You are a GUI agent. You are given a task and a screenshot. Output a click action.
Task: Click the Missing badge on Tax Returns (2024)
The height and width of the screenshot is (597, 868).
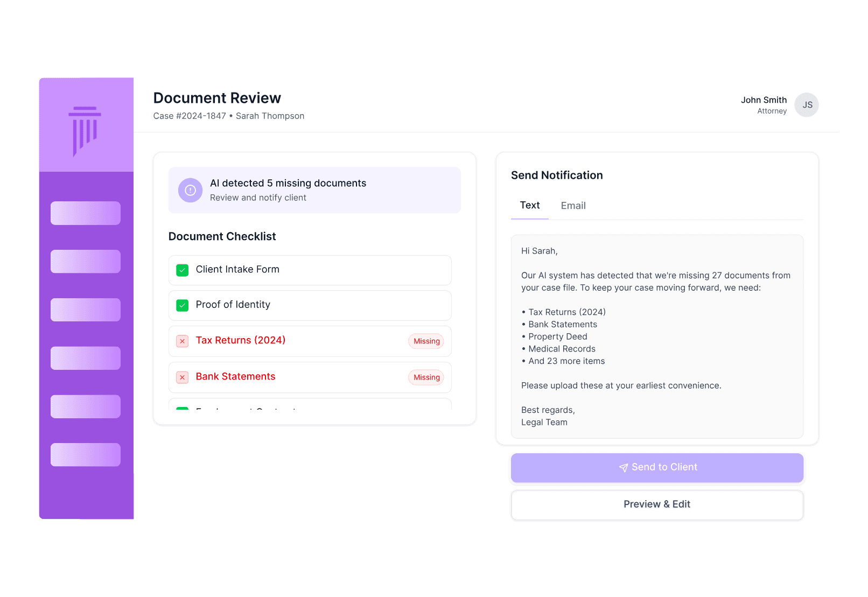[426, 341]
